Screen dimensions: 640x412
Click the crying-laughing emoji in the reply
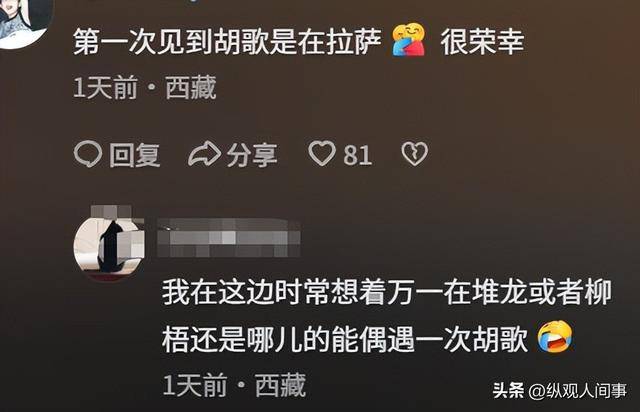pyautogui.click(x=554, y=337)
